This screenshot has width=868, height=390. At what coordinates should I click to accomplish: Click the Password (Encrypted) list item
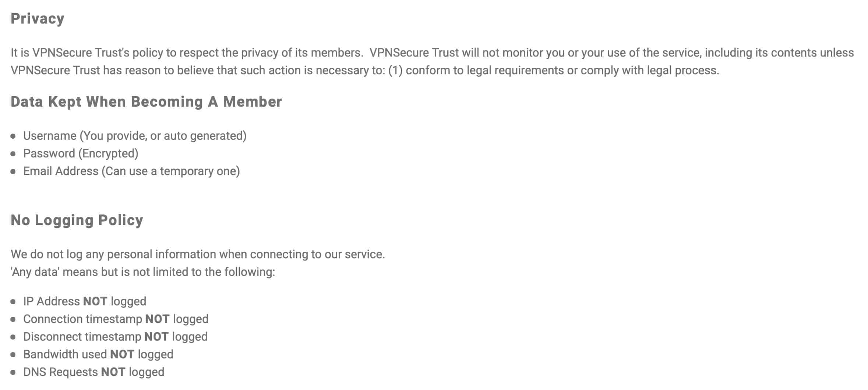pos(81,153)
